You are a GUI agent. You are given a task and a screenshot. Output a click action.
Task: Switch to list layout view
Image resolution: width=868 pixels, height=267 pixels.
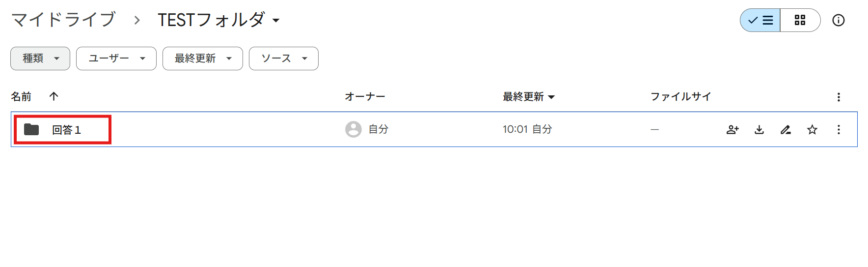[760, 20]
